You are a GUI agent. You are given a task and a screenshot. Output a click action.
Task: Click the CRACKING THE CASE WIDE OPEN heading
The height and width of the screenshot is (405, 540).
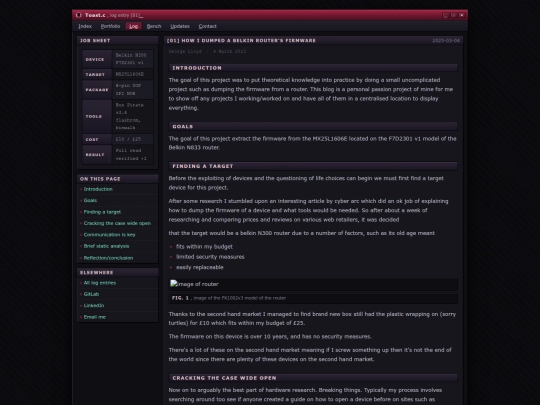(313, 378)
